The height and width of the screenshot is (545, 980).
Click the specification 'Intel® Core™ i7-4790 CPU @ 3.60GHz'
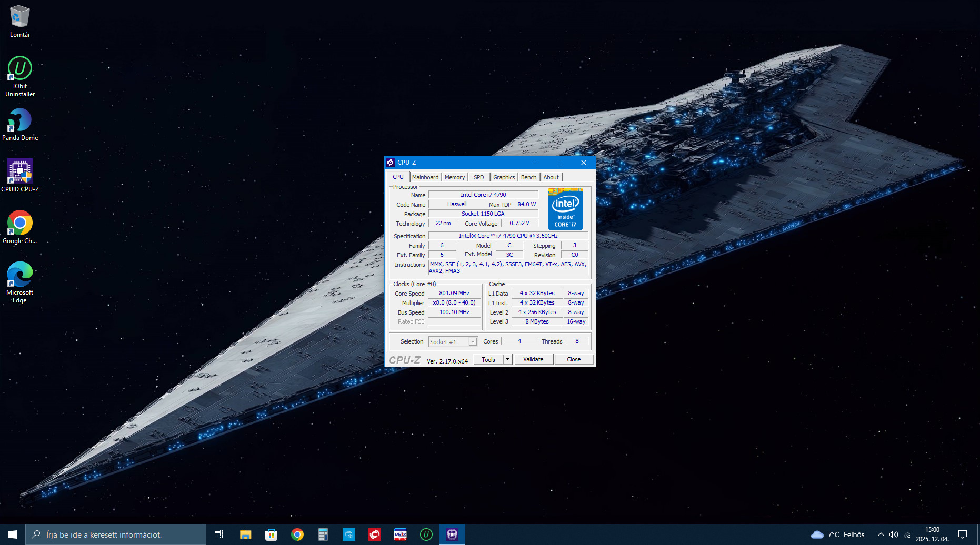pyautogui.click(x=508, y=236)
